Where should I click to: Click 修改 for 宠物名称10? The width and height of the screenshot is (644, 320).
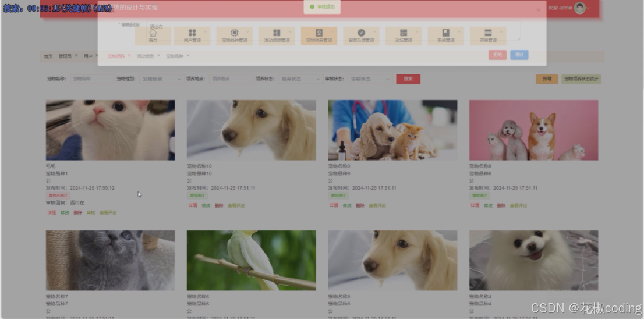[206, 205]
